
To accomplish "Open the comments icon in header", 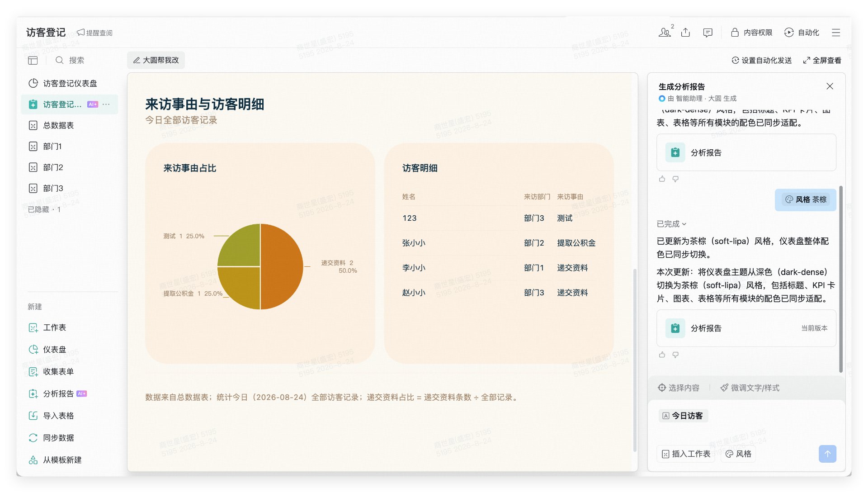I will pyautogui.click(x=708, y=33).
